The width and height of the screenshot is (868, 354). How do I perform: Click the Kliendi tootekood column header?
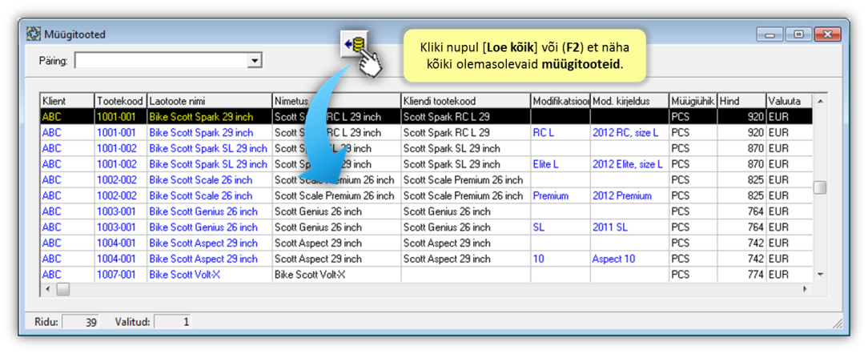coord(465,102)
